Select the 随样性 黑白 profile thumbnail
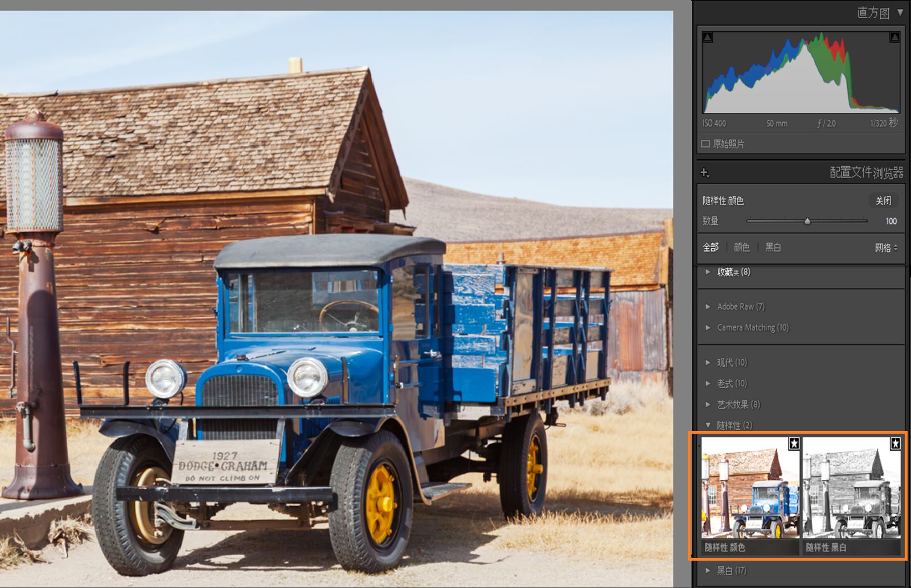The height and width of the screenshot is (588, 911). pos(852,487)
